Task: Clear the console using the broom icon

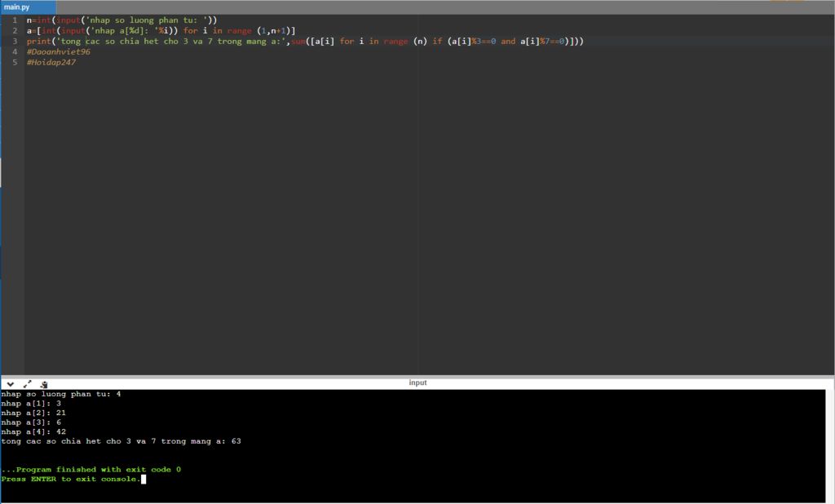Action: coord(44,383)
